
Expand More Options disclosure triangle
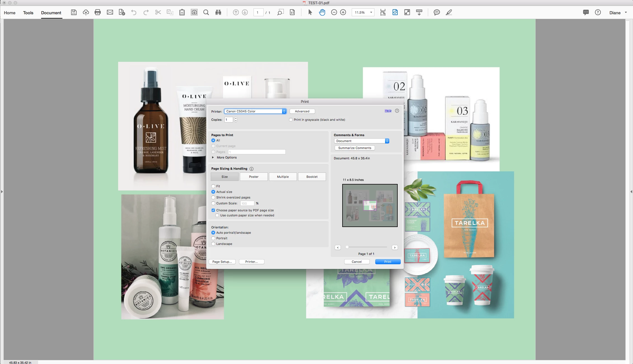point(213,157)
